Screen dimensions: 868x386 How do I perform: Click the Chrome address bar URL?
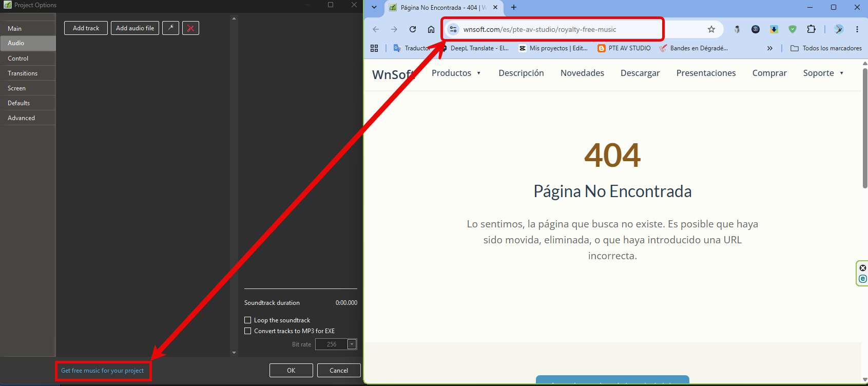tap(539, 29)
